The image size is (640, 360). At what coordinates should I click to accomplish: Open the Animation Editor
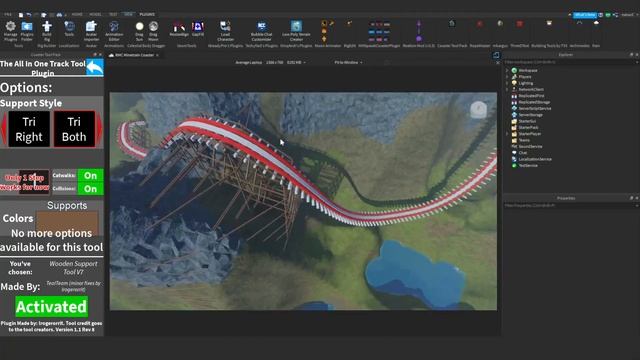(114, 31)
